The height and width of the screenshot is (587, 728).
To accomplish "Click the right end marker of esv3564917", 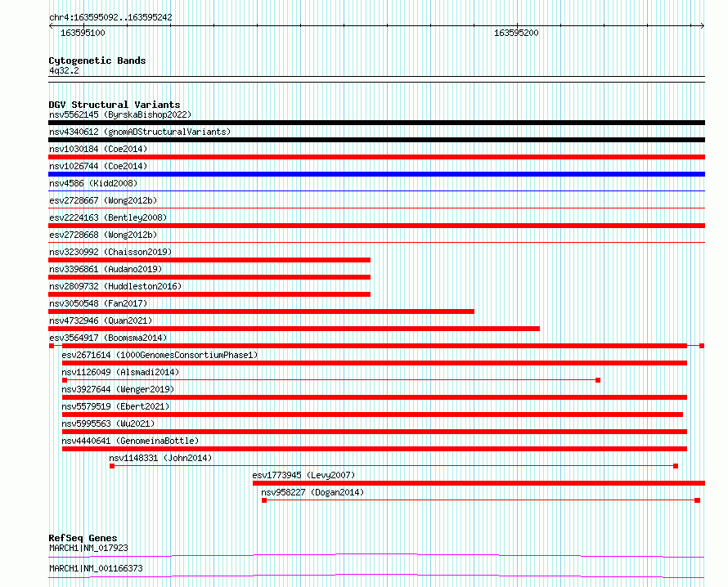I will click(702, 346).
